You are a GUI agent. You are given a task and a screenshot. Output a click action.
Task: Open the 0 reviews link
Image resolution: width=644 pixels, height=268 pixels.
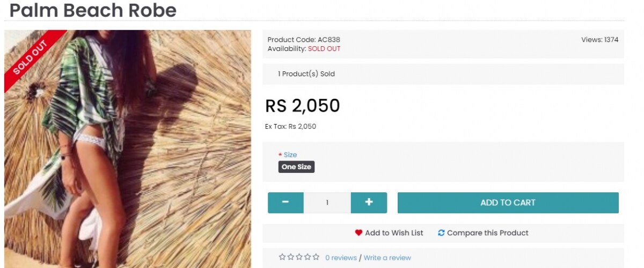click(x=341, y=258)
